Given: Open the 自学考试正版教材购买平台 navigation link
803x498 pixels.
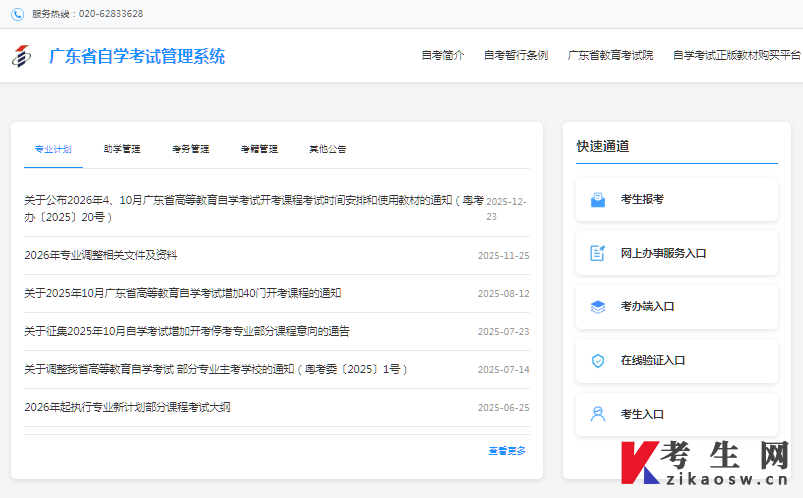Looking at the screenshot, I should (x=737, y=55).
